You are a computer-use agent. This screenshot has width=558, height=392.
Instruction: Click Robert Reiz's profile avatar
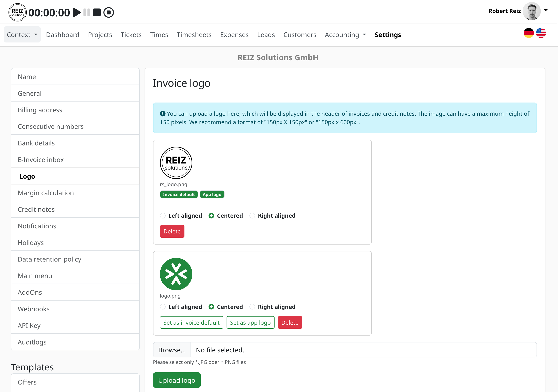coord(531,11)
